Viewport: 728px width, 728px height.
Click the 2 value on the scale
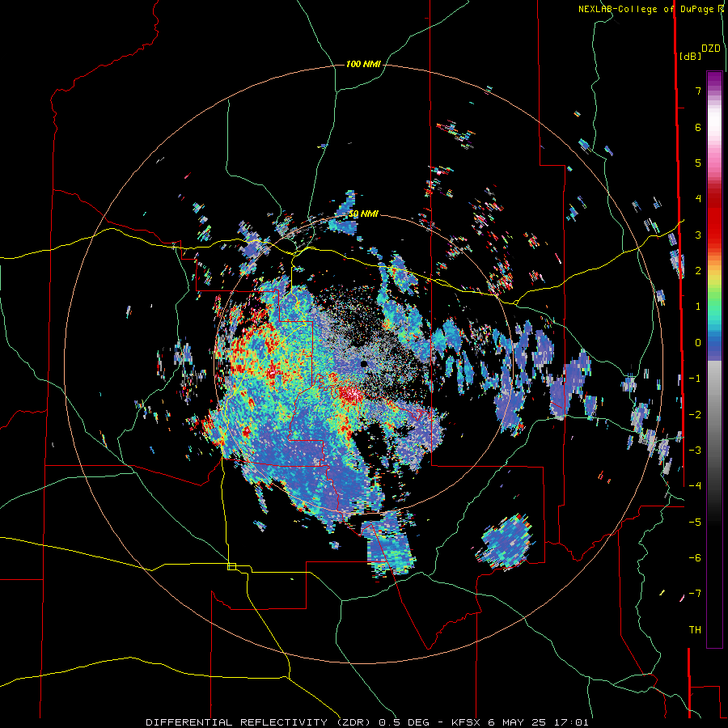(698, 271)
